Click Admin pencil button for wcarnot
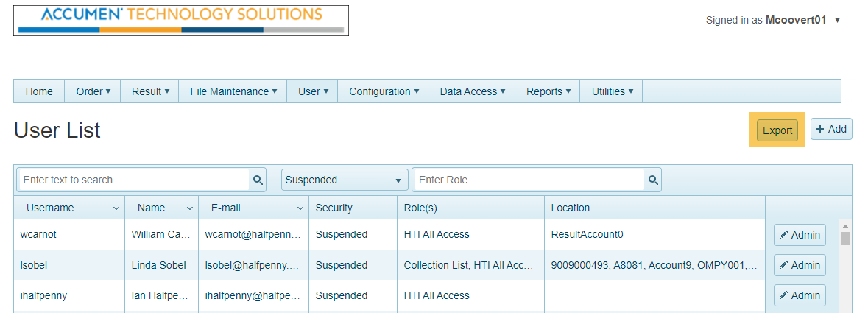The width and height of the screenshot is (868, 313). pyautogui.click(x=800, y=235)
